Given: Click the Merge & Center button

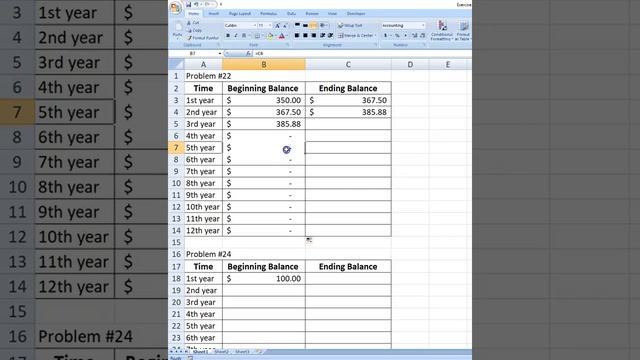Looking at the screenshot, I should pos(356,36).
